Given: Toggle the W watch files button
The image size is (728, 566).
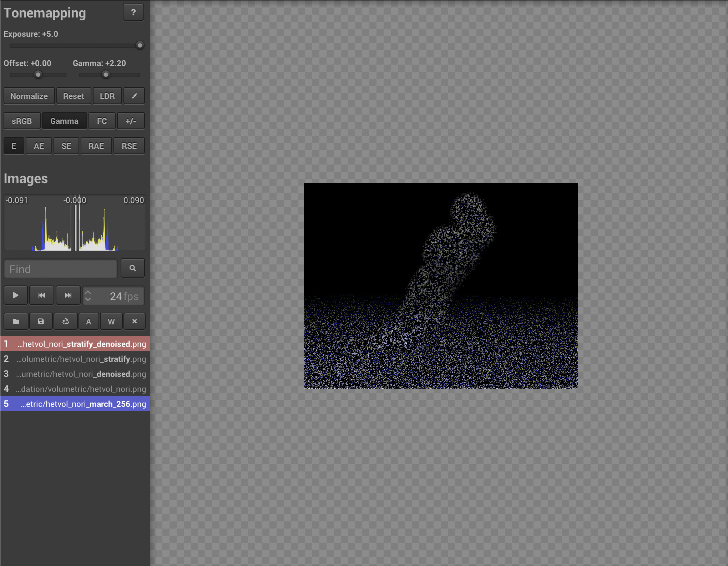Looking at the screenshot, I should click(x=111, y=322).
